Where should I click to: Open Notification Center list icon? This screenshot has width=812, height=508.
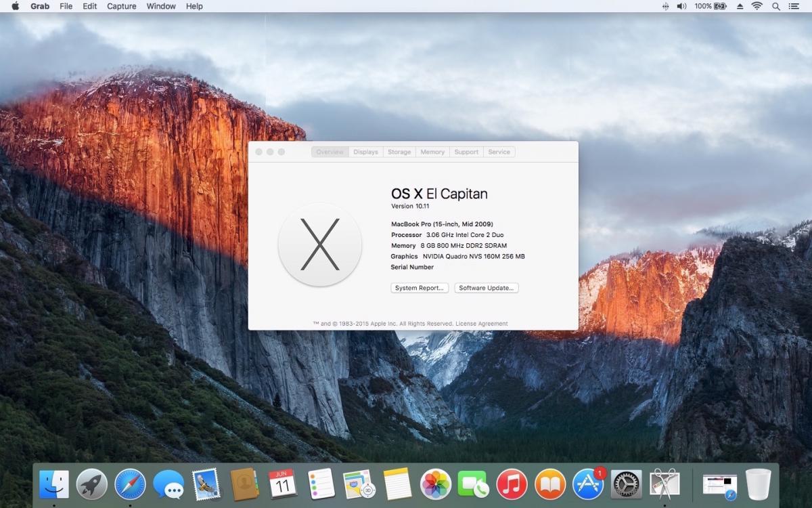(x=794, y=6)
